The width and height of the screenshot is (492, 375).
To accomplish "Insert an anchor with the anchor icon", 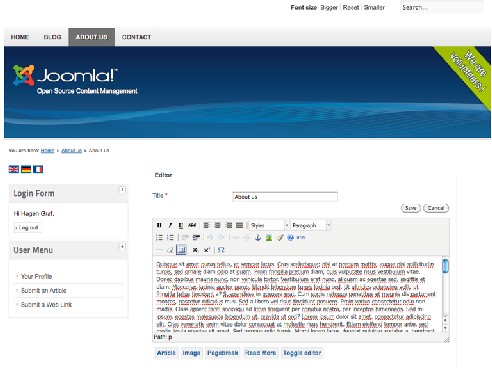I will [x=258, y=238].
